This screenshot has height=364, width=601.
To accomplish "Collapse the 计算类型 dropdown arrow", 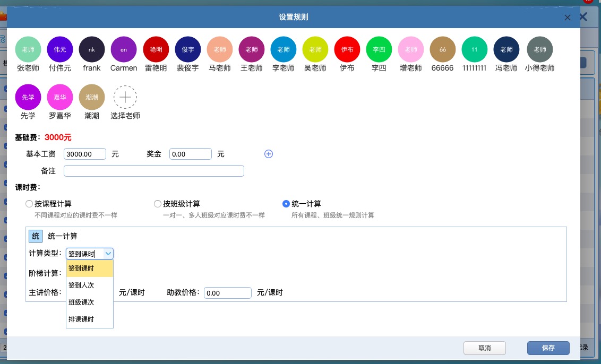I will click(108, 254).
